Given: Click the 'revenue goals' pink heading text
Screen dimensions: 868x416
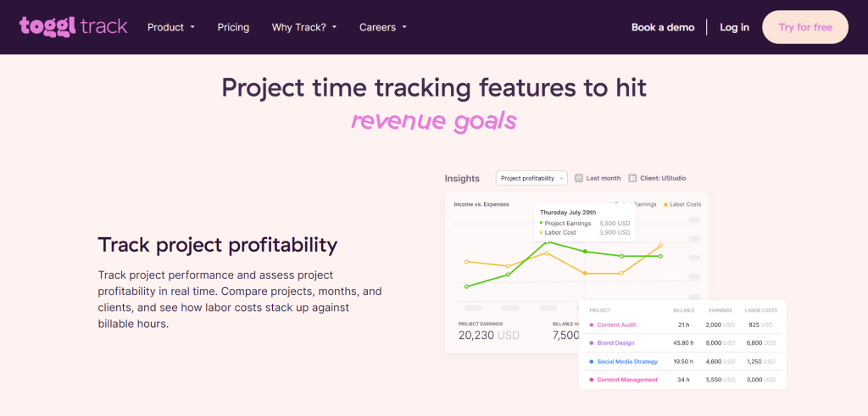Looking at the screenshot, I should click(x=434, y=120).
